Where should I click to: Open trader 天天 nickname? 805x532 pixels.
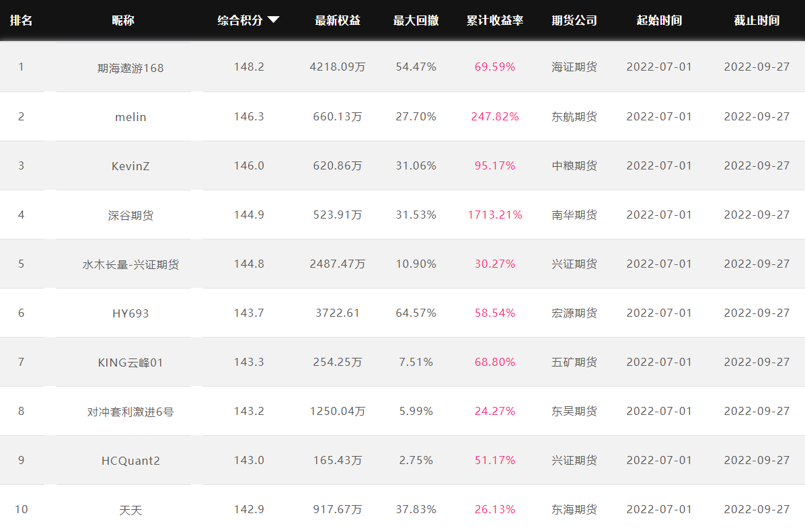[x=130, y=510]
